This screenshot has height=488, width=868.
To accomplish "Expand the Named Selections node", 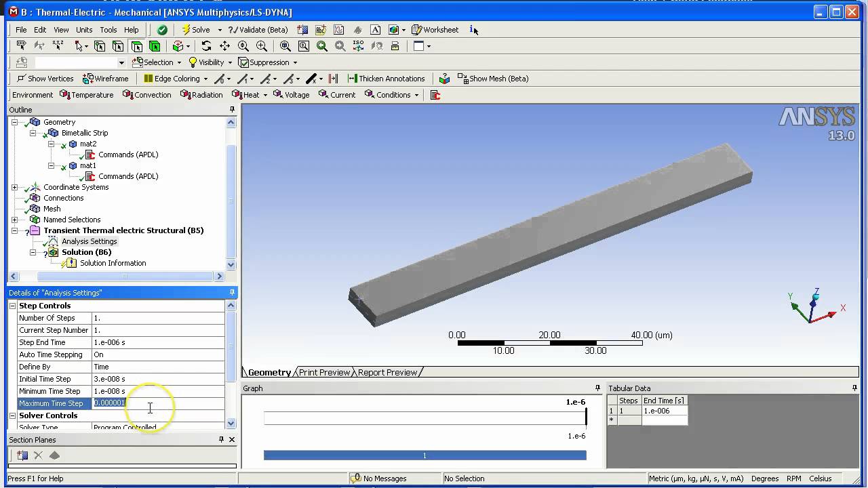I will click(x=14, y=220).
